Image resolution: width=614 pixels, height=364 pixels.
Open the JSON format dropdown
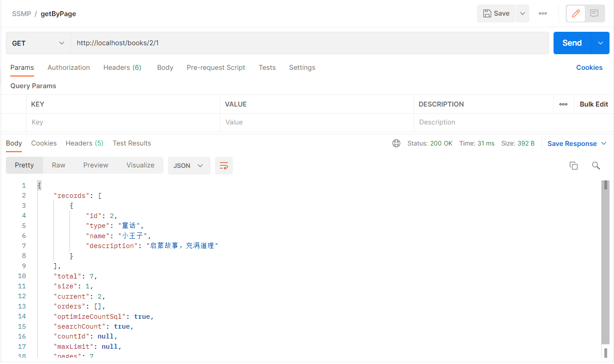coord(189,166)
